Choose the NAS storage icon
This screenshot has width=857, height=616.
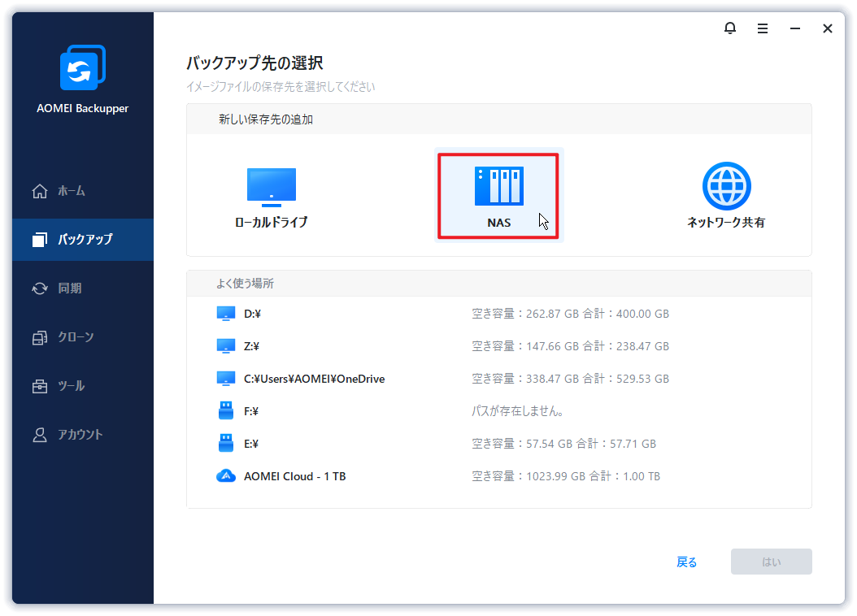click(x=498, y=186)
